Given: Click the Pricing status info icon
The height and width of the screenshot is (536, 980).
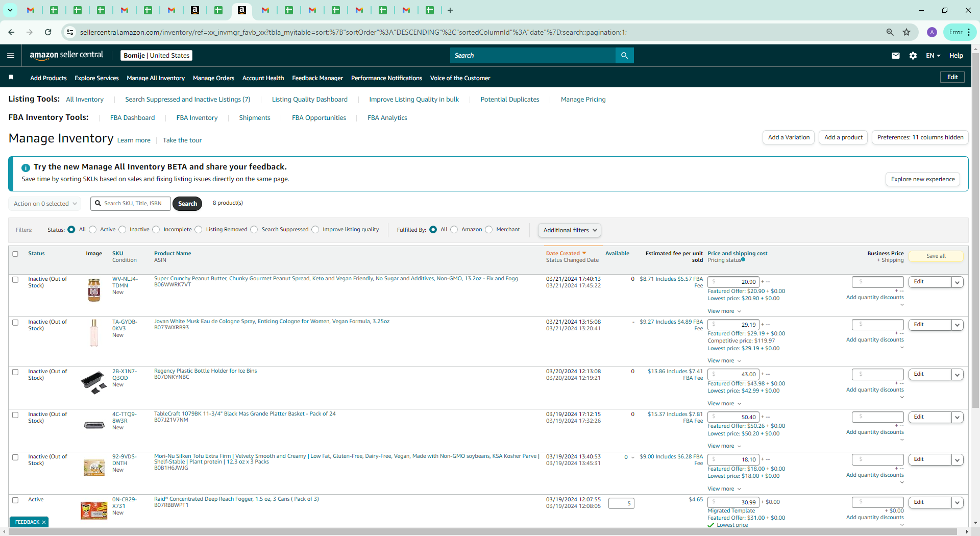Looking at the screenshot, I should [x=743, y=260].
